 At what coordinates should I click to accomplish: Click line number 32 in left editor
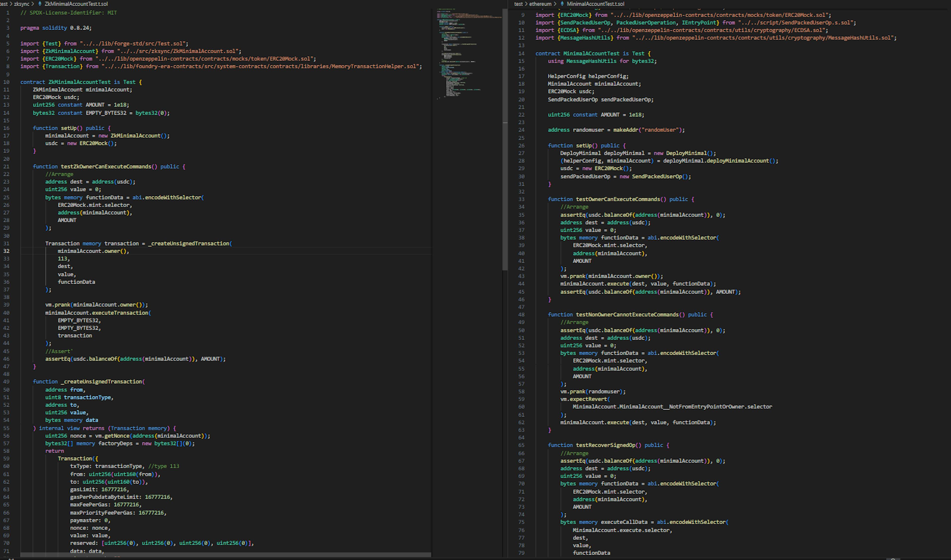pos(6,251)
